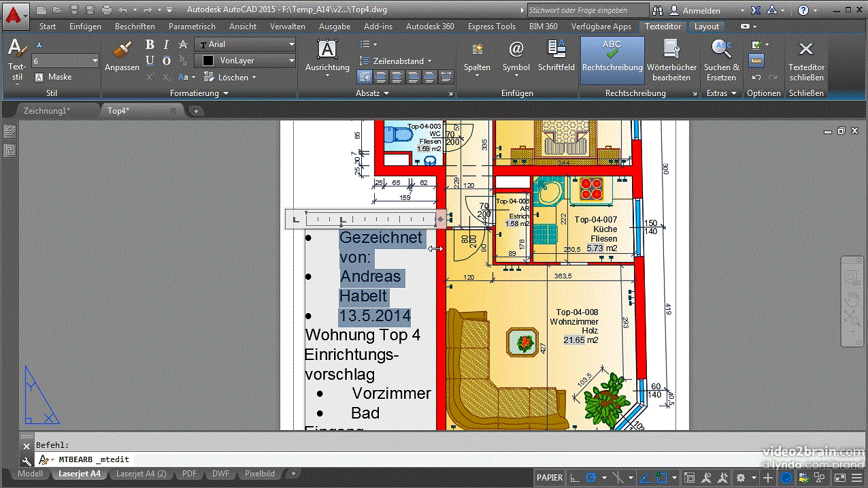This screenshot has width=868, height=488.
Task: Open the Symbol insert menu
Action: 516,57
